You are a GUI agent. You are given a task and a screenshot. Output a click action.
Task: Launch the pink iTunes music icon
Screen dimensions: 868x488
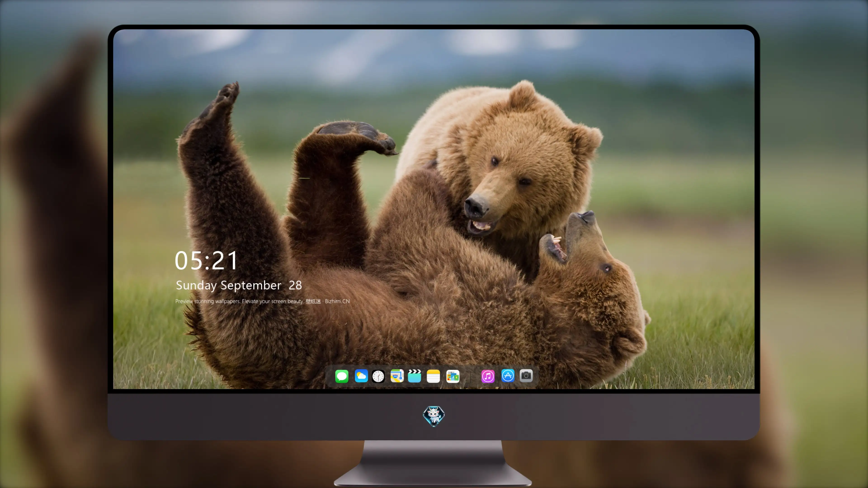click(x=488, y=376)
